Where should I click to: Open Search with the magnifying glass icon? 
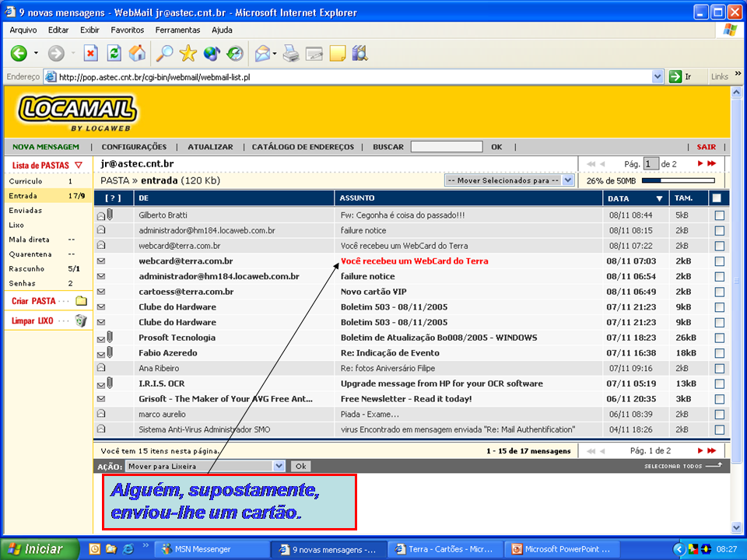[x=164, y=54]
